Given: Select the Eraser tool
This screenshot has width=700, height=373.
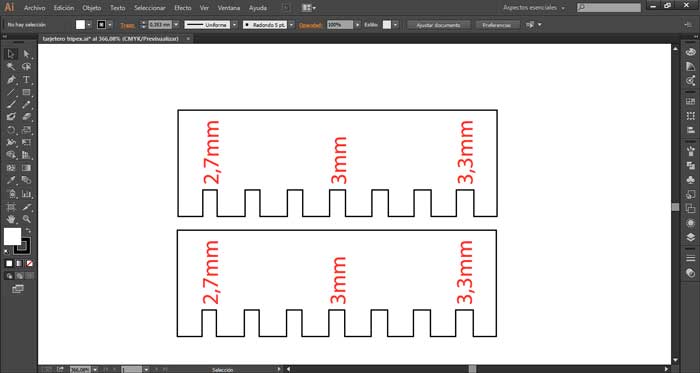Looking at the screenshot, I should point(26,117).
